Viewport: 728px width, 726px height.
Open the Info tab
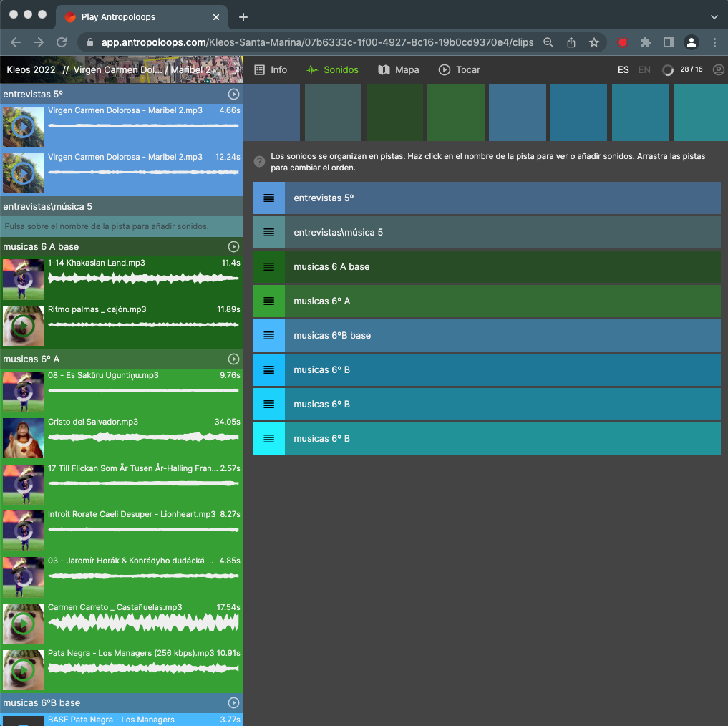pyautogui.click(x=271, y=69)
